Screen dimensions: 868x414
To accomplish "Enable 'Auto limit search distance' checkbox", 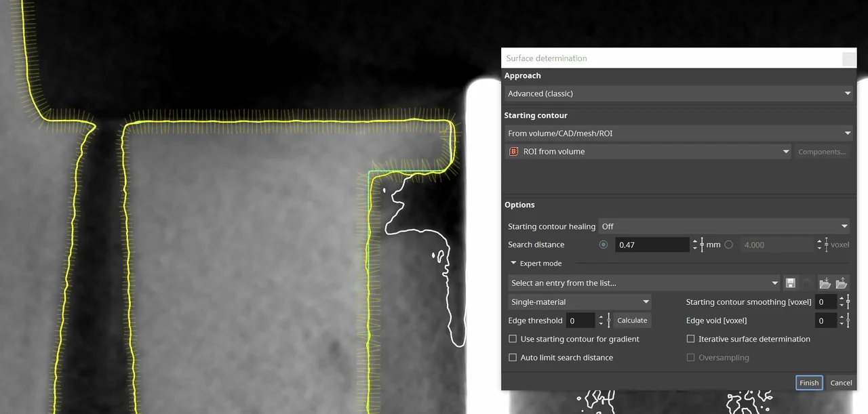I will pos(513,357).
